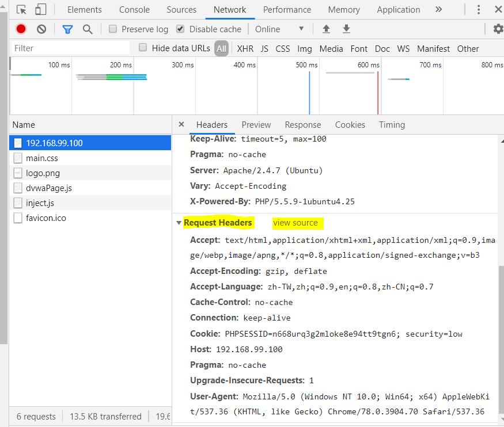Open network settings gear
This screenshot has height=427, width=504.
pos(499,29)
